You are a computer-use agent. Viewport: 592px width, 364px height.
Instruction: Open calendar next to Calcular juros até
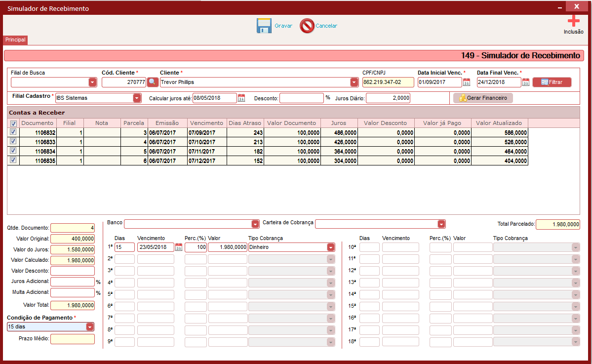241,98
